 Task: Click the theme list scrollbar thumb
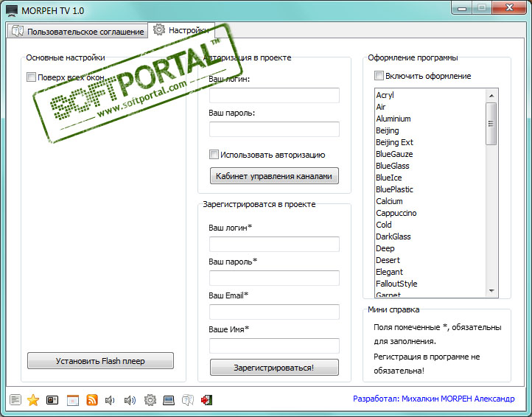[x=491, y=124]
